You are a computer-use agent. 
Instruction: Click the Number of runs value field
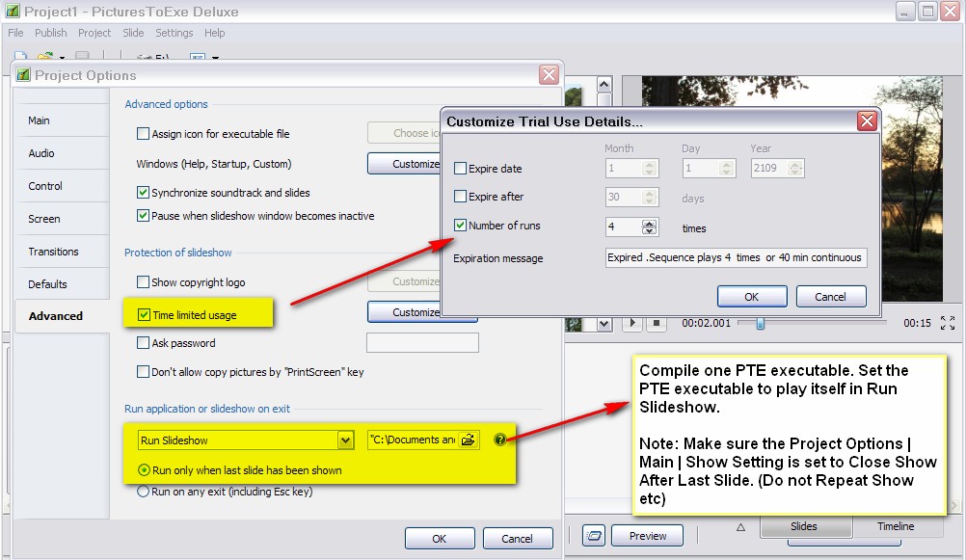[624, 227]
